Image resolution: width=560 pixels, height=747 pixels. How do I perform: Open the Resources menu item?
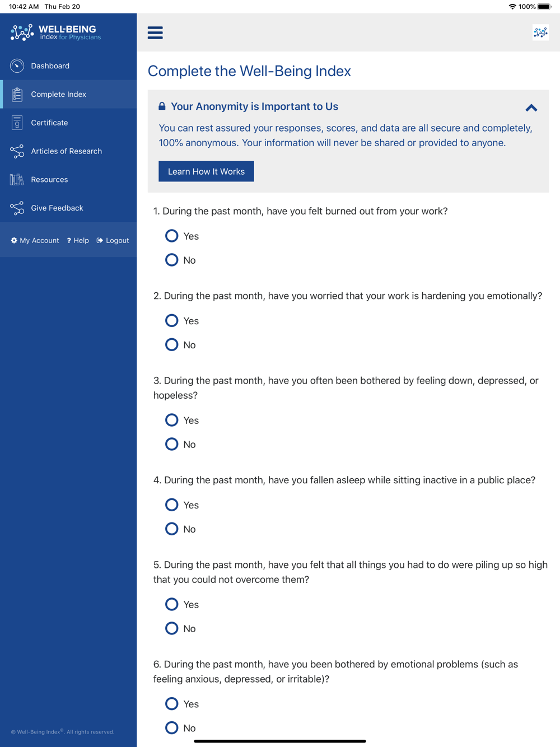68,179
